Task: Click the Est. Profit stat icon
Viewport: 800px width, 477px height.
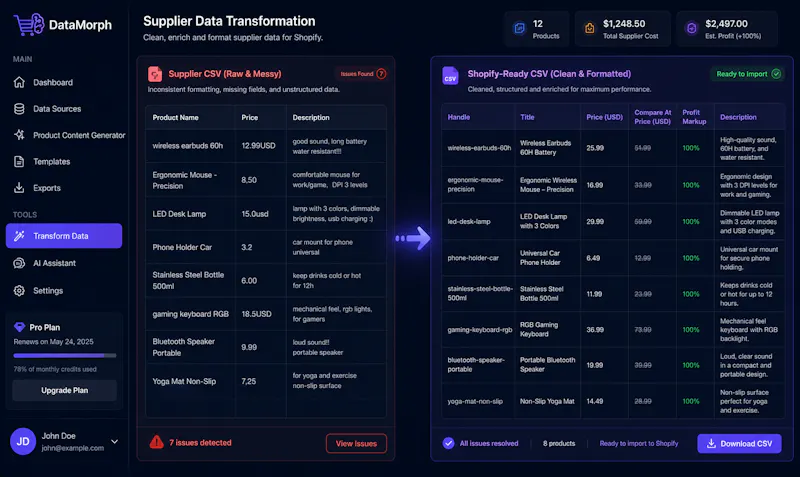Action: 691,28
